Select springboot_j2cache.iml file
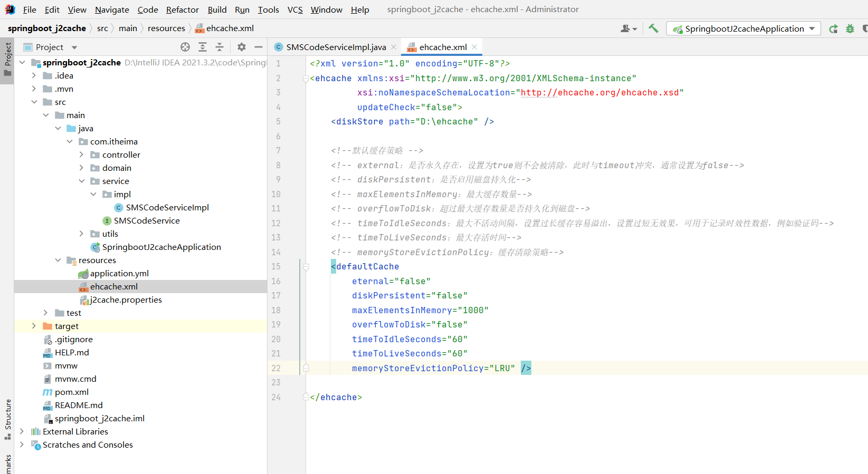 99,418
